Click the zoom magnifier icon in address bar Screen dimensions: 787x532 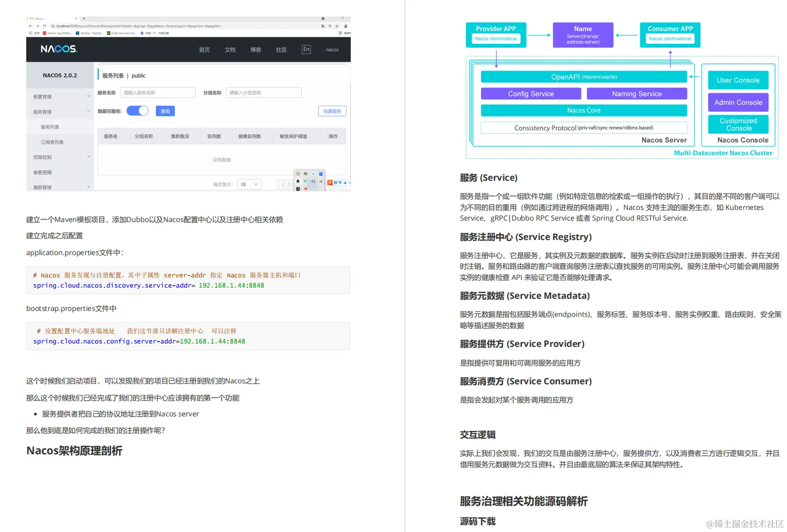tap(330, 26)
